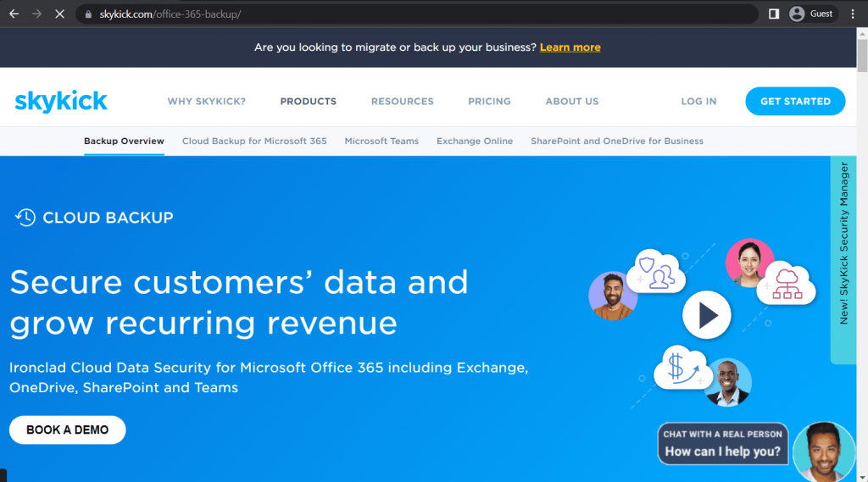Click the browser forward arrow

(36, 14)
